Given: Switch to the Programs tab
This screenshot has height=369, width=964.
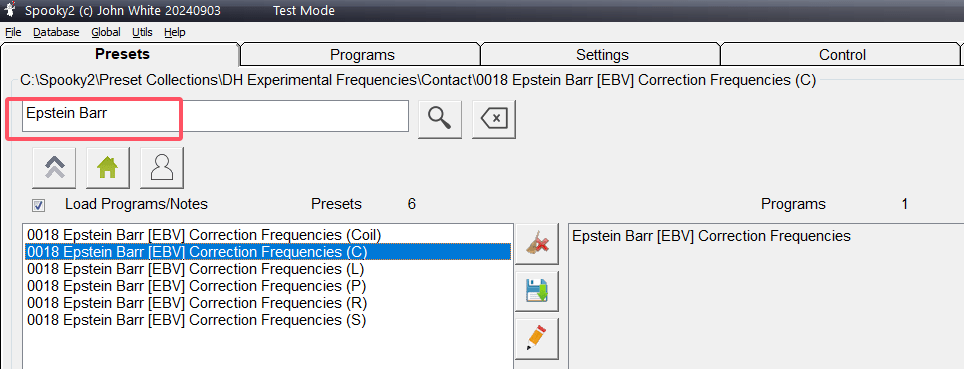Looking at the screenshot, I should [x=362, y=55].
